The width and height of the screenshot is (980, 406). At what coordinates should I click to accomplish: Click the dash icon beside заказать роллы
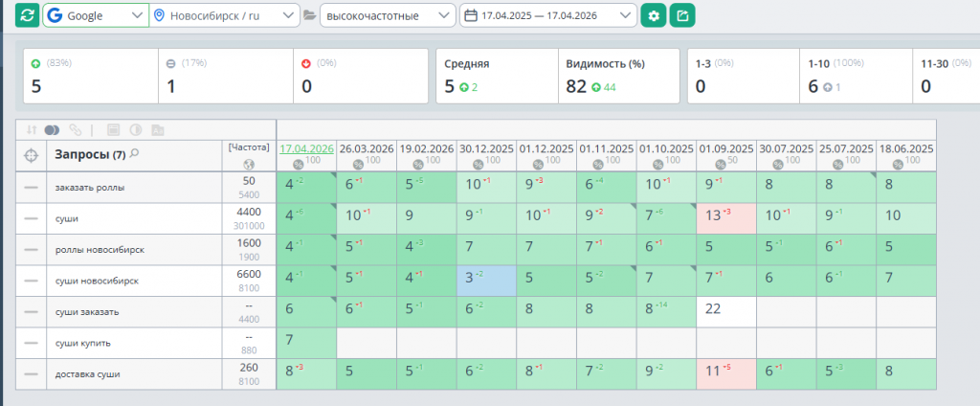[x=31, y=187]
